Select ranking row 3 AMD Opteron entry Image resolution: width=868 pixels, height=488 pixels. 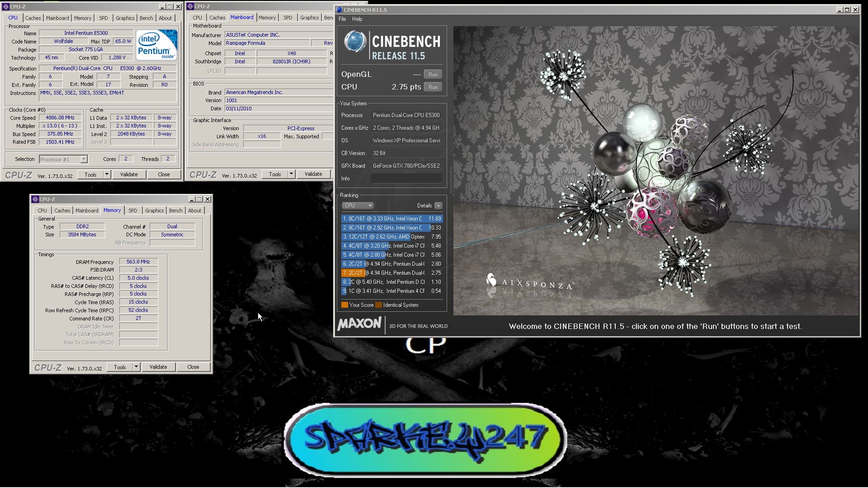(392, 237)
